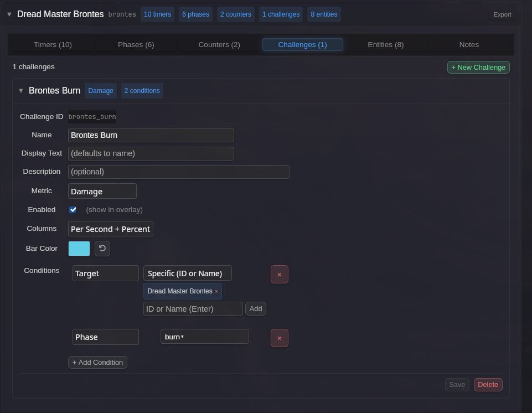Reset Bar Color using the revert icon
The width and height of the screenshot is (532, 413).
coord(102,248)
